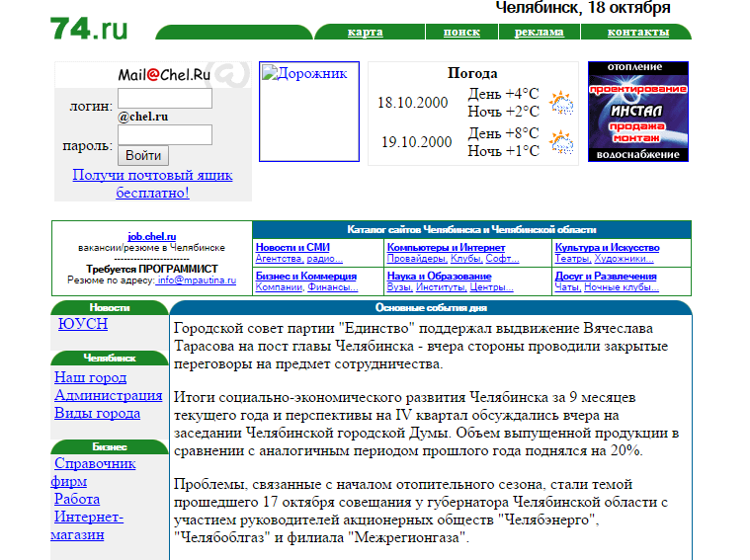Viewport: 750px width, 560px height.
Task: Click the 19.10.2000 weather icon
Action: click(x=561, y=142)
